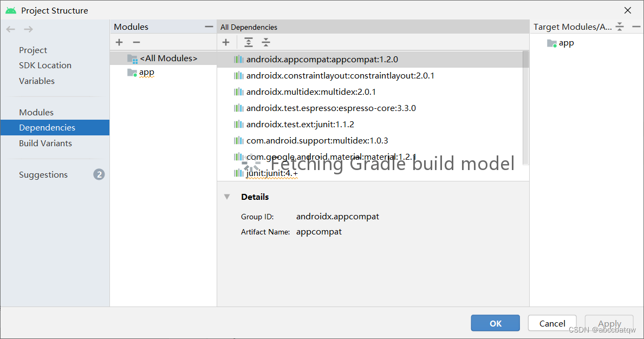Expand all dependencies in list
This screenshot has width=644, height=339.
tap(249, 42)
